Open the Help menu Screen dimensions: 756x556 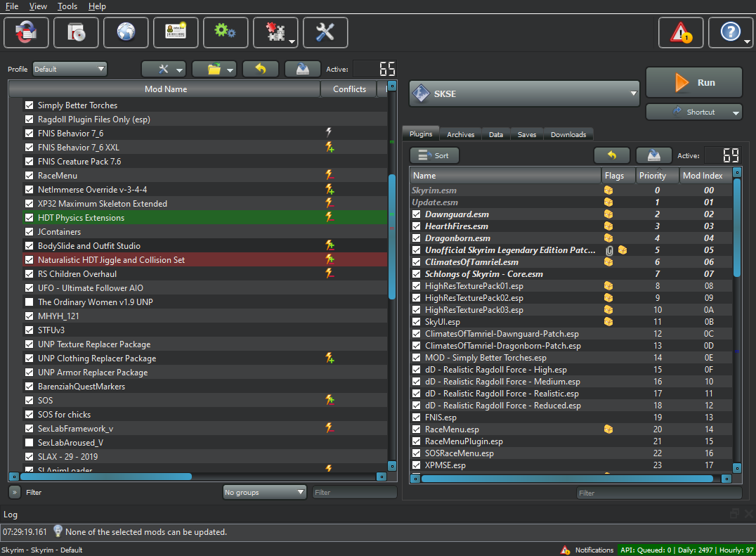[97, 6]
